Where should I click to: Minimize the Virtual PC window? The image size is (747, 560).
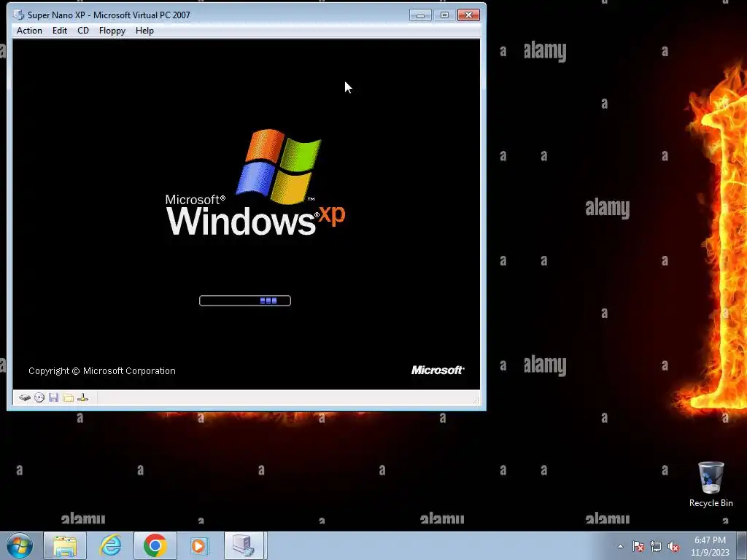tap(420, 15)
